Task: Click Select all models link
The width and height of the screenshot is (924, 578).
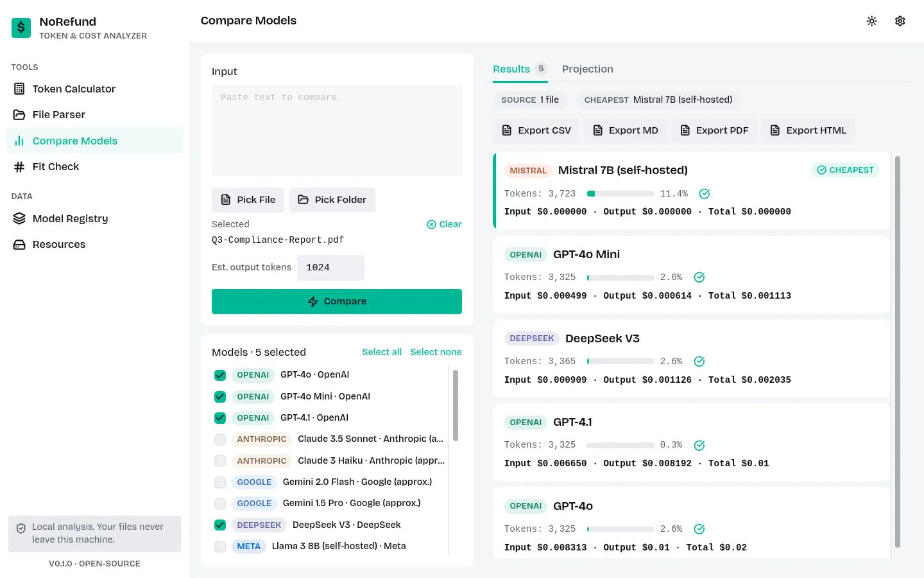Action: pos(382,352)
